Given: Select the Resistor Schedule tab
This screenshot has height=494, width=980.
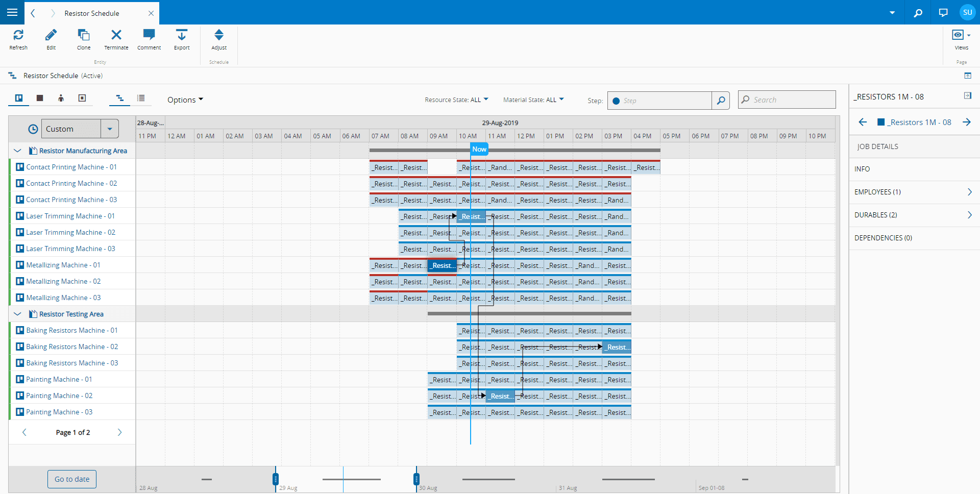Looking at the screenshot, I should 92,13.
